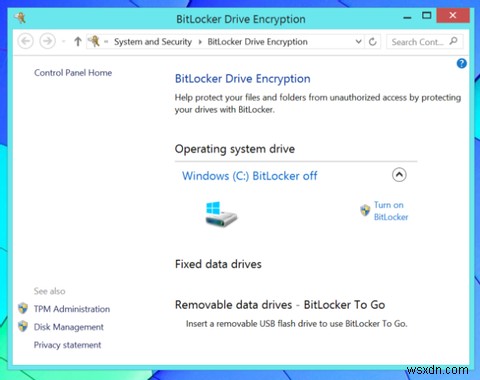
Task: Click the shield icon beside Turn on BitLocker
Action: (x=365, y=210)
